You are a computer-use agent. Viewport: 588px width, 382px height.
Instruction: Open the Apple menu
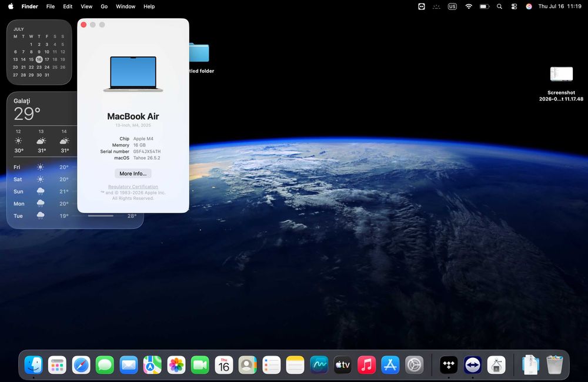coord(11,6)
